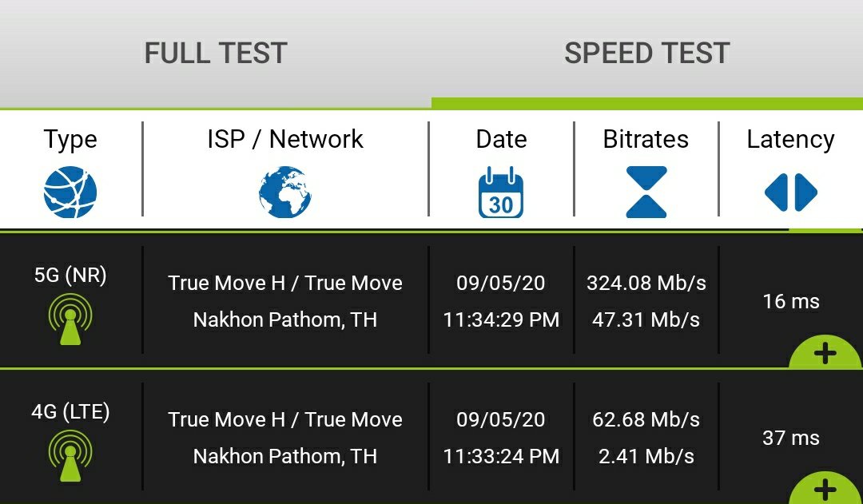
Task: Click the Date calendar icon
Action: (501, 192)
